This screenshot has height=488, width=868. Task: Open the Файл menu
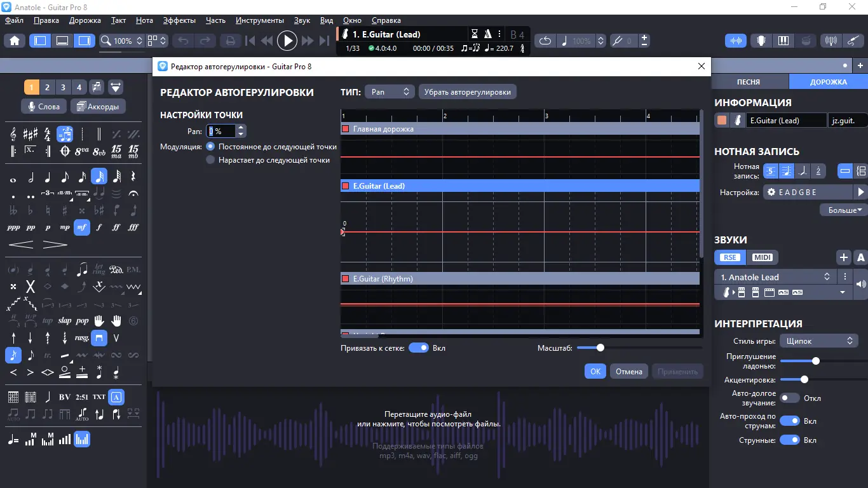pos(15,20)
